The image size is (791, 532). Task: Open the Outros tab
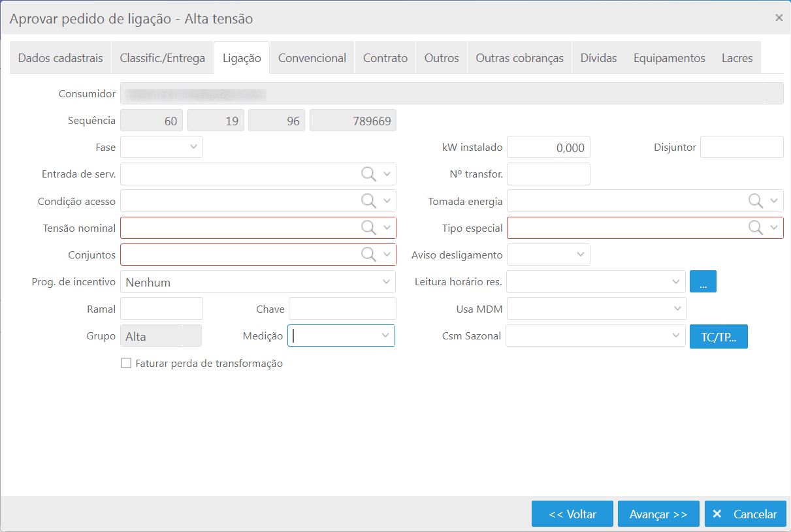point(442,57)
